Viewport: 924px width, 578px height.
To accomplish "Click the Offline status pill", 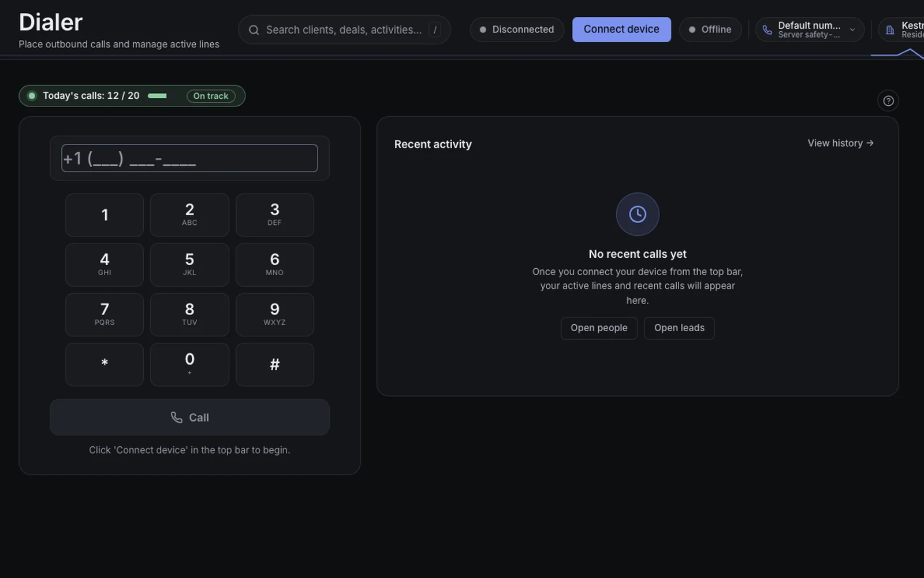I will pos(710,29).
